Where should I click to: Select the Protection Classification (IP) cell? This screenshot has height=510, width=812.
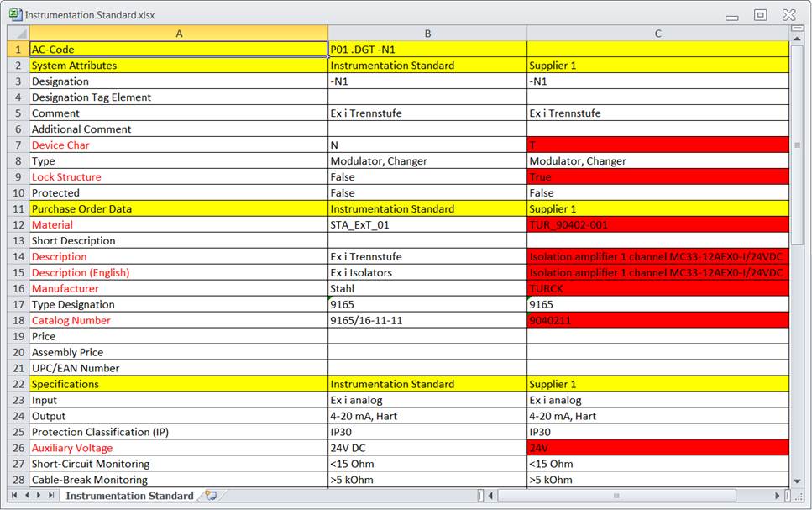(179, 432)
